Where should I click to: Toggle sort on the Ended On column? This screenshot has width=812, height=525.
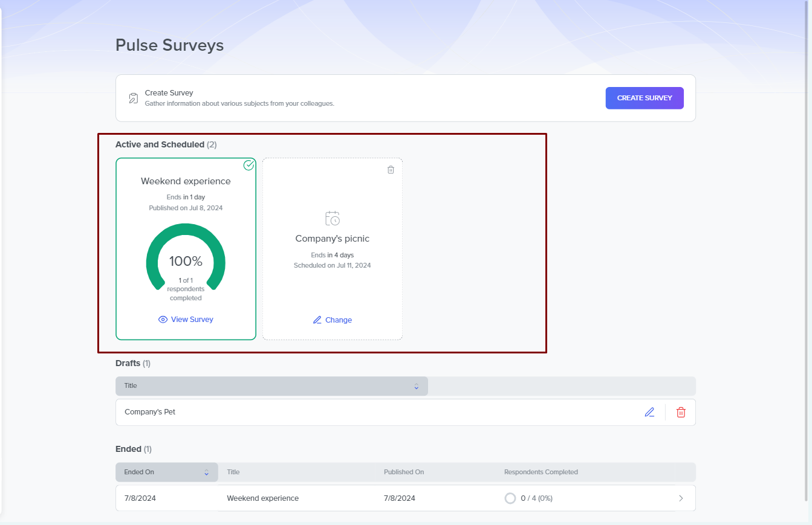(206, 472)
